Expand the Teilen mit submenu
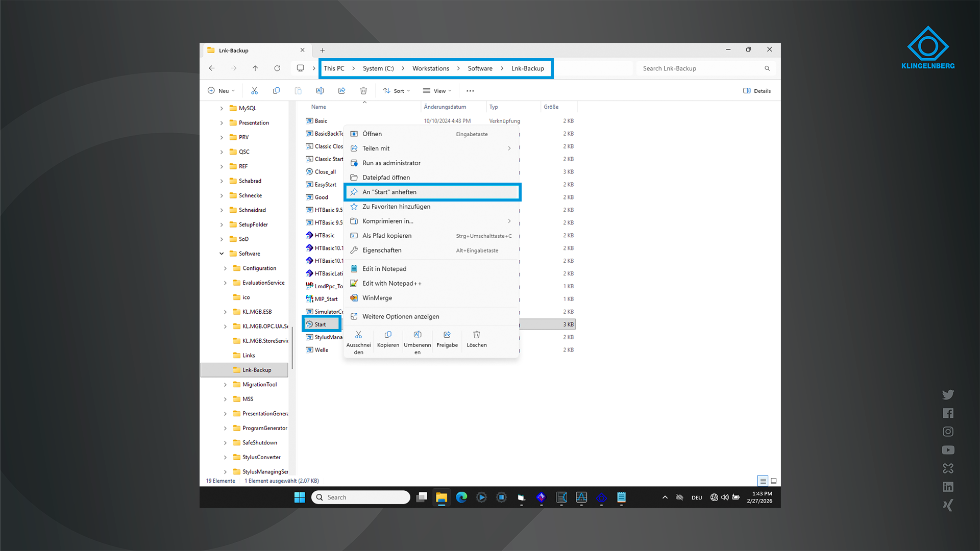This screenshot has width=980, height=551. (x=431, y=148)
